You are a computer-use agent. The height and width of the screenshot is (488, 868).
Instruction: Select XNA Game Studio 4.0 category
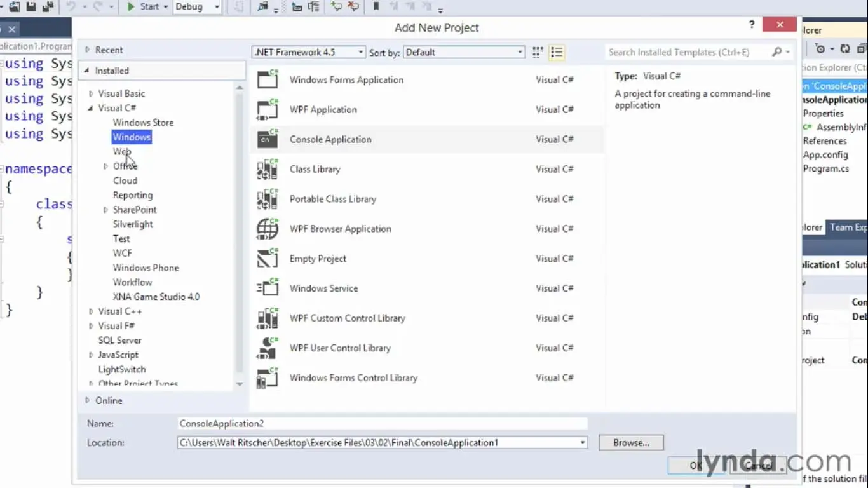click(156, 297)
